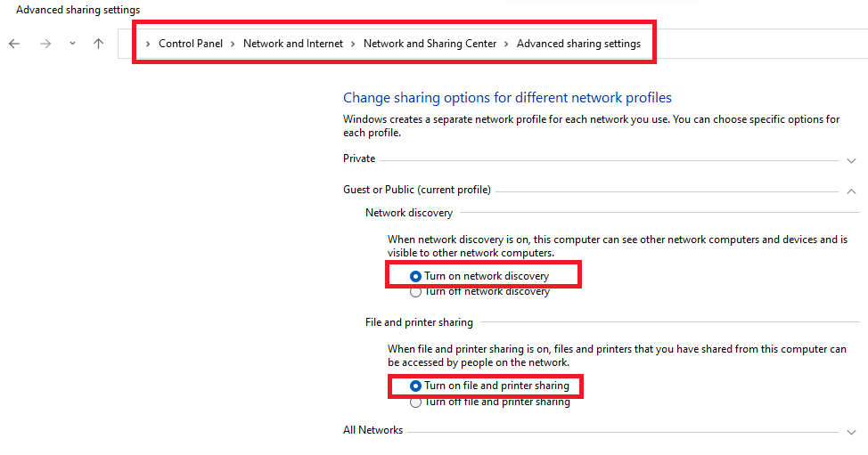Click Advanced sharing settings breadcrumb

click(578, 44)
